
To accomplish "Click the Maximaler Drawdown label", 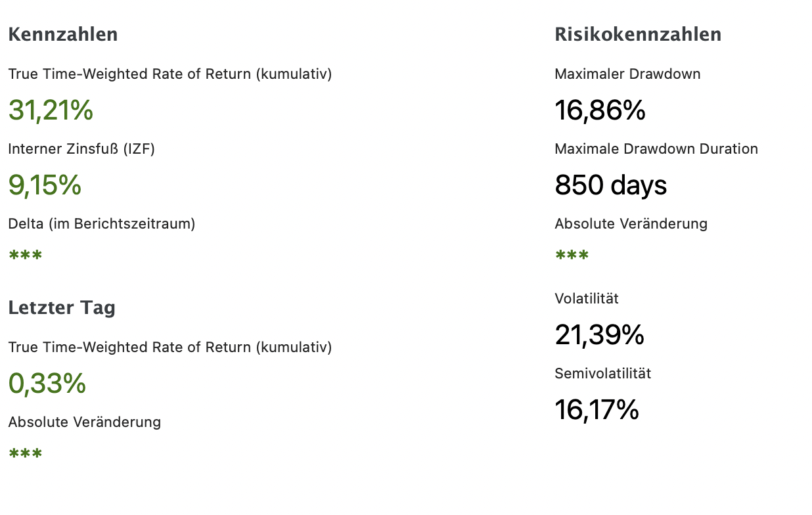I will [627, 74].
